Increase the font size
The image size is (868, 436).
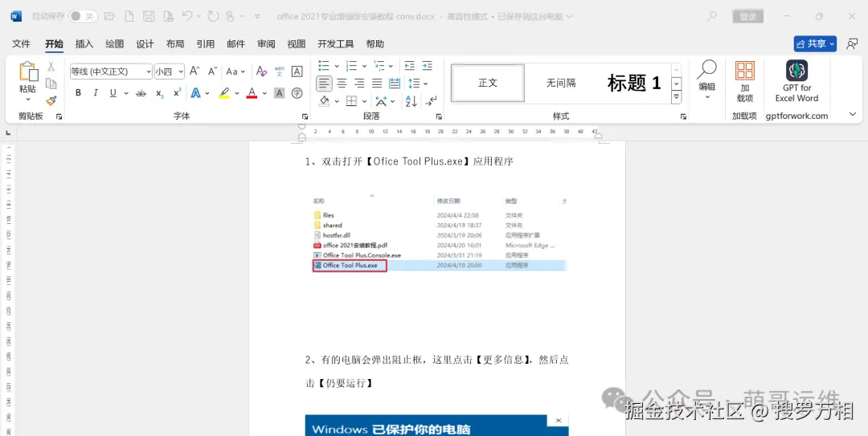pyautogui.click(x=194, y=71)
